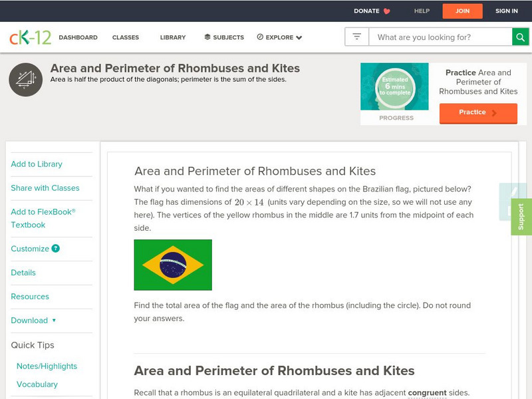Screen dimensions: 532x399
Task: Click the orange Practice button
Action: [478, 113]
